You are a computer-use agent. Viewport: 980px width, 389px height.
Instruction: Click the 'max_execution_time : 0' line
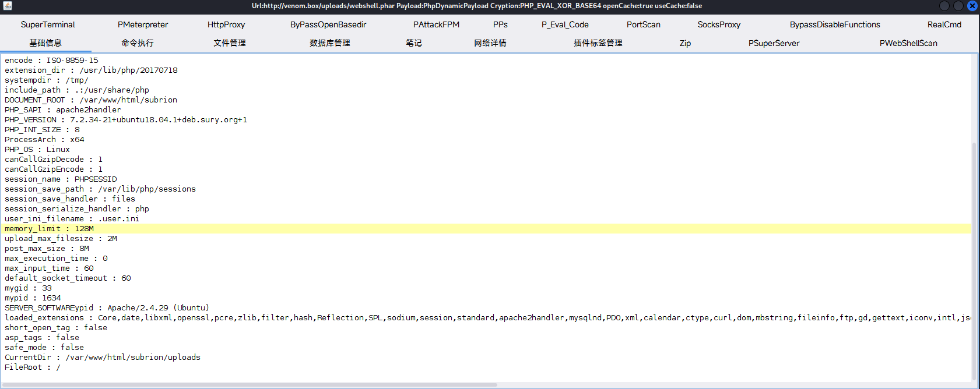coord(56,259)
